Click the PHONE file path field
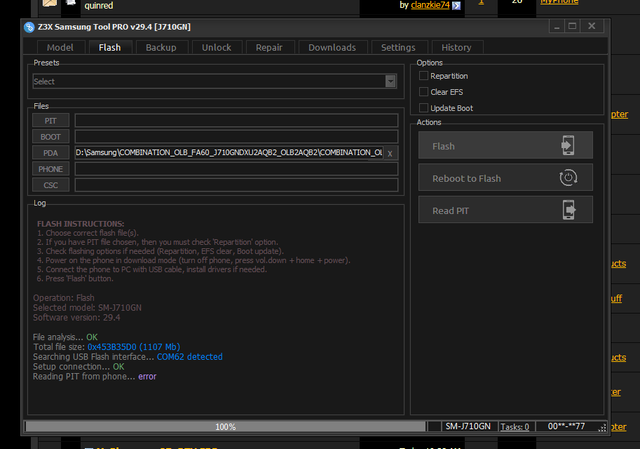Screen dimensions: 640x449 click(236, 169)
